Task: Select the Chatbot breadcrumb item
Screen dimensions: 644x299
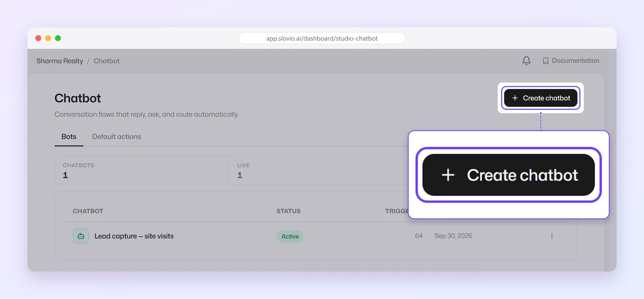Action: pyautogui.click(x=107, y=61)
